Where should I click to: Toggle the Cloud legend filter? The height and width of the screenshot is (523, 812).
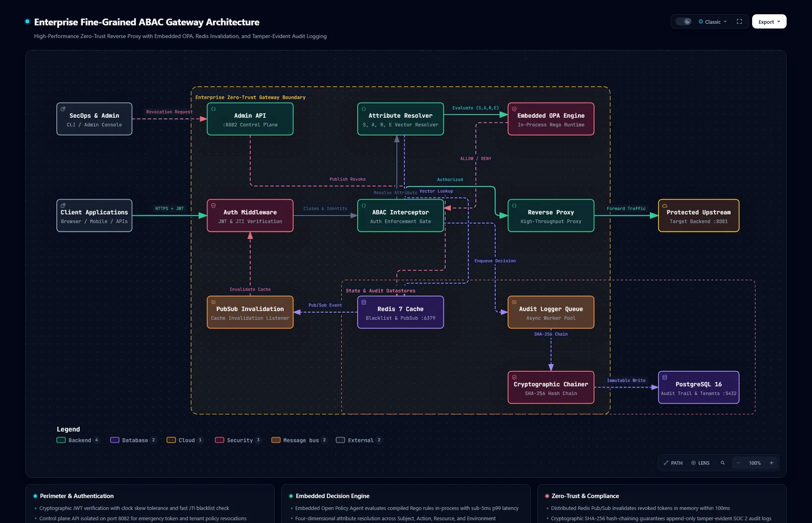pos(185,440)
